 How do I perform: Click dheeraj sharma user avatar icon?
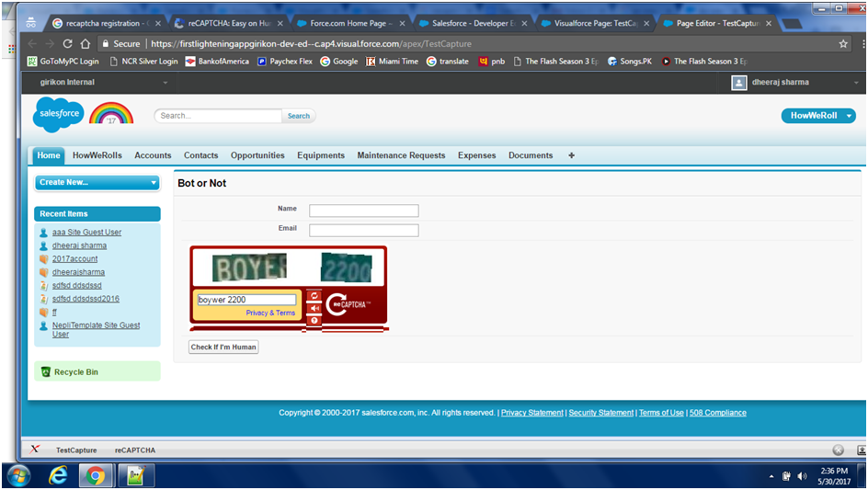click(739, 83)
